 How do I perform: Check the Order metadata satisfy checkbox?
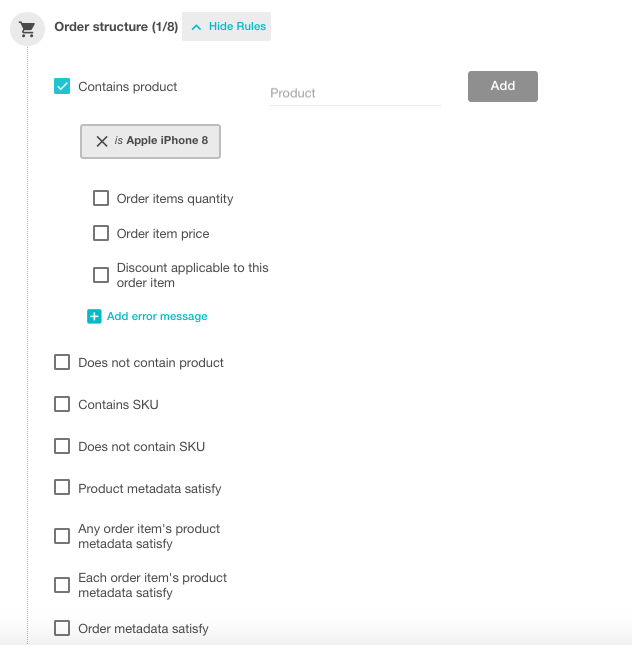pyautogui.click(x=62, y=629)
